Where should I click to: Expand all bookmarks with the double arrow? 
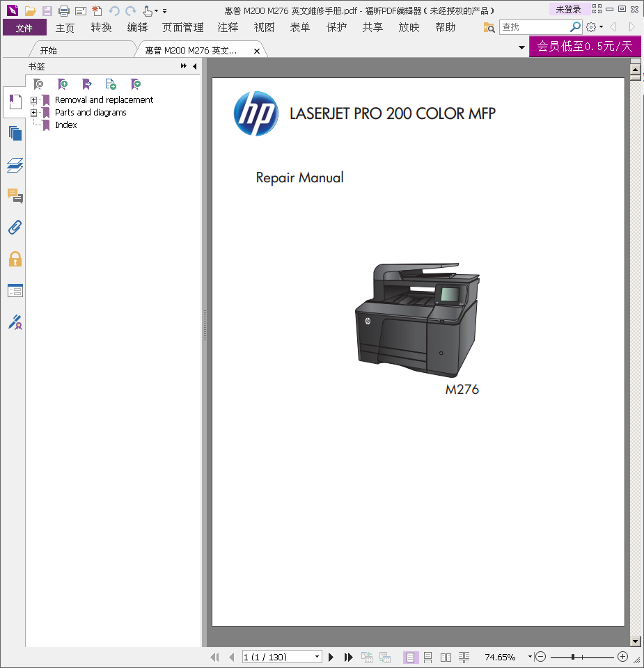[183, 66]
